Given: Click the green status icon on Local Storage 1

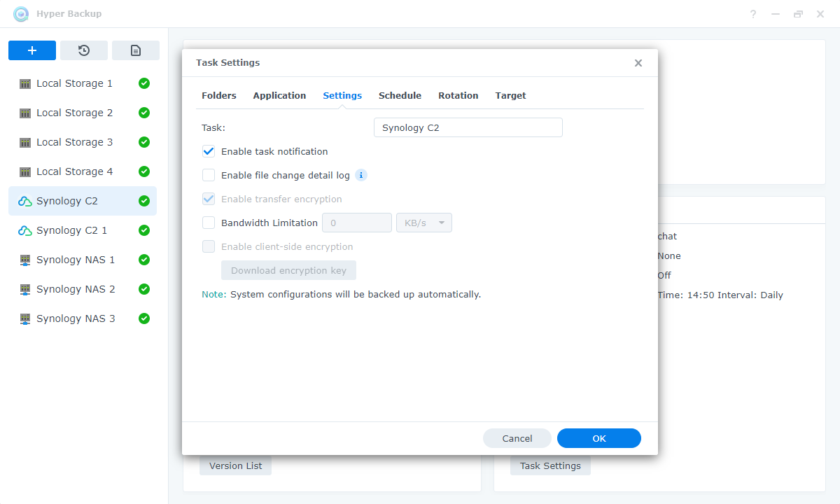Looking at the screenshot, I should point(143,83).
